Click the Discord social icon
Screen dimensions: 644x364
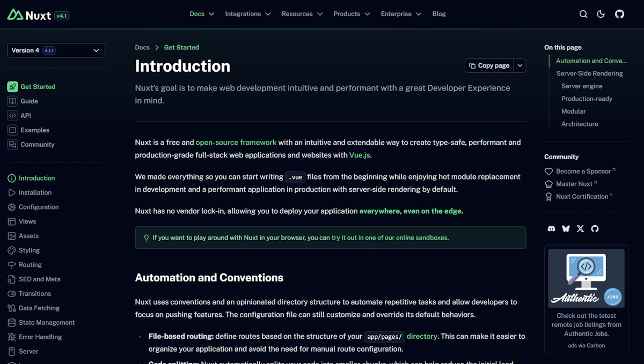[551, 228]
